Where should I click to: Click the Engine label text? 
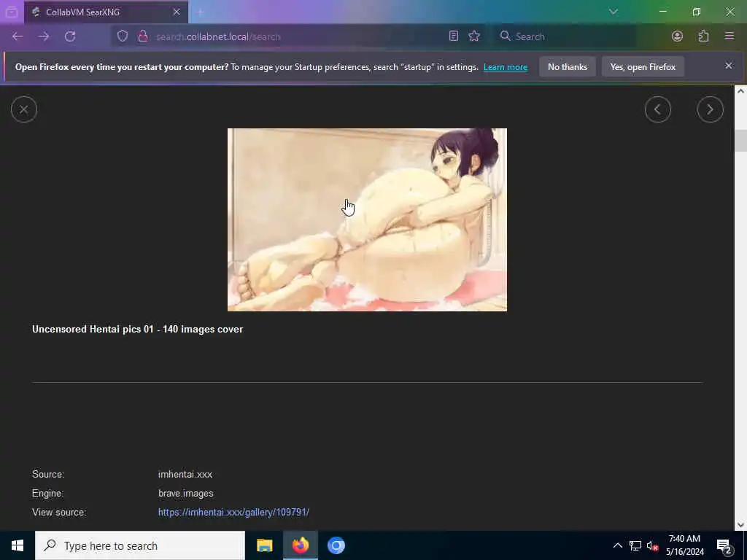[47, 494]
